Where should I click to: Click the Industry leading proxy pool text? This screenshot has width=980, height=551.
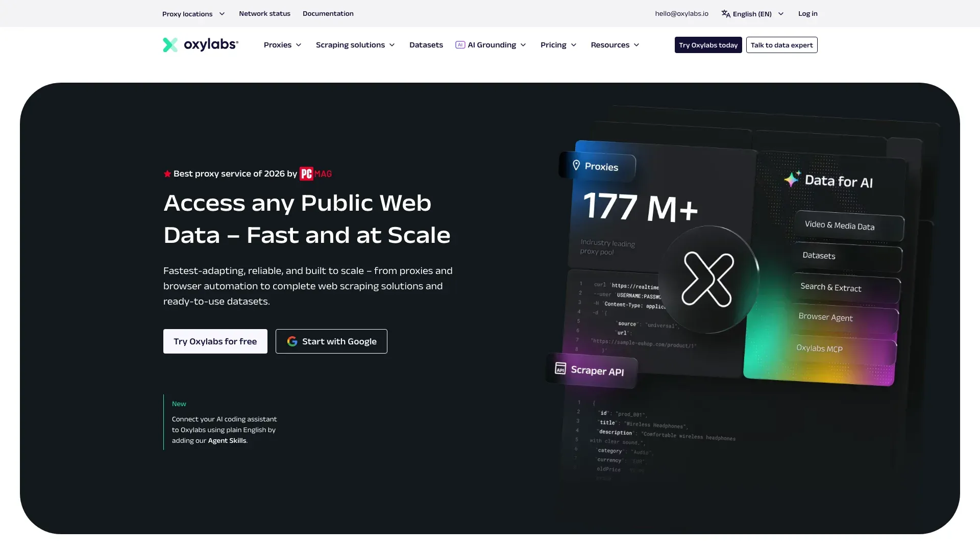coord(607,247)
